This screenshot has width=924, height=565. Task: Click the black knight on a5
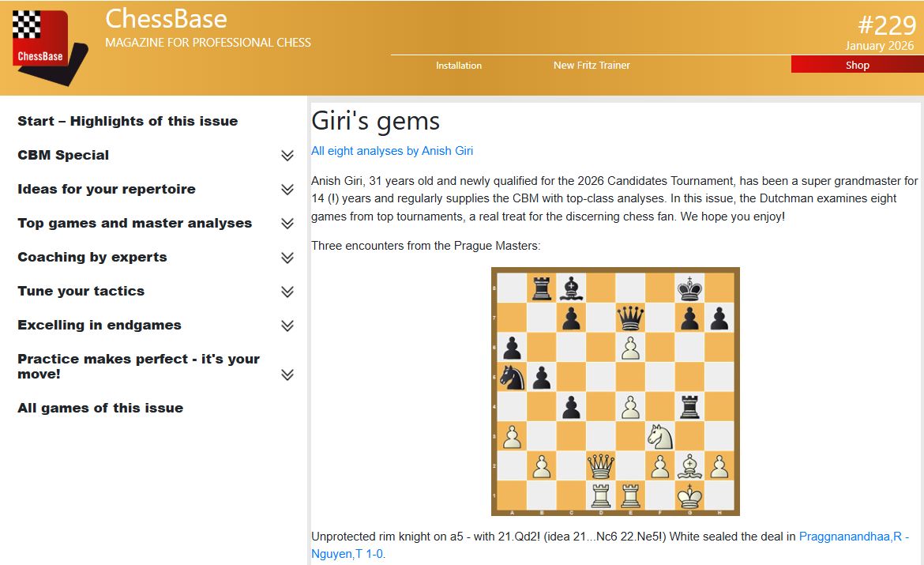point(512,377)
